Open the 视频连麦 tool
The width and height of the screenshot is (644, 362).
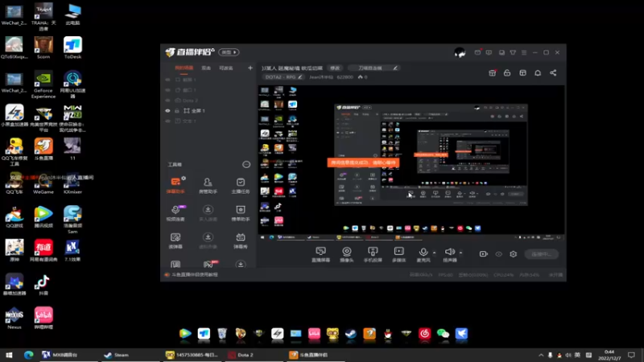pyautogui.click(x=175, y=212)
